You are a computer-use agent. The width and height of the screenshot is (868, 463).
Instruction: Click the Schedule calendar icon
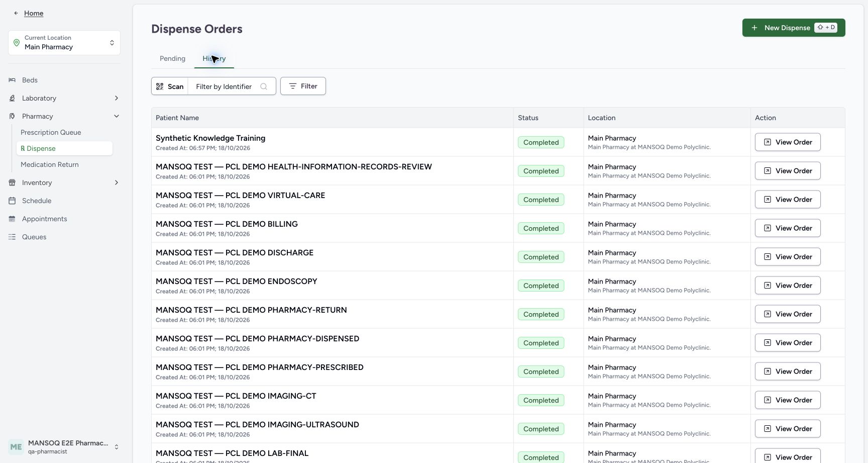click(x=12, y=201)
